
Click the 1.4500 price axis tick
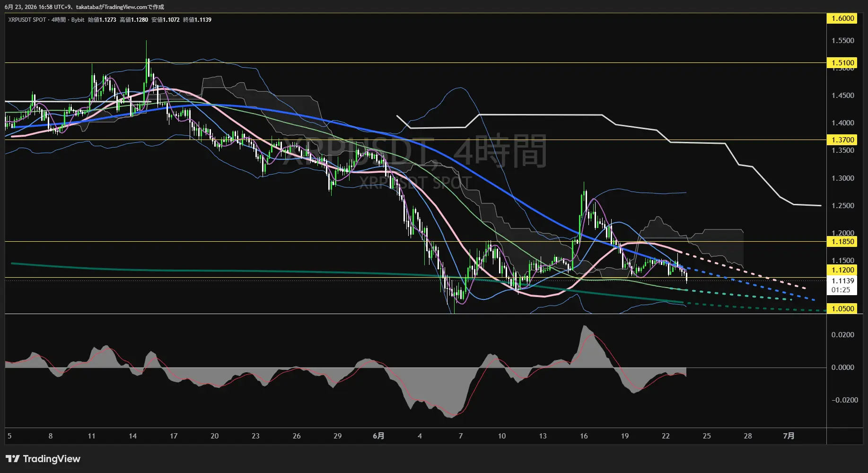coord(842,96)
